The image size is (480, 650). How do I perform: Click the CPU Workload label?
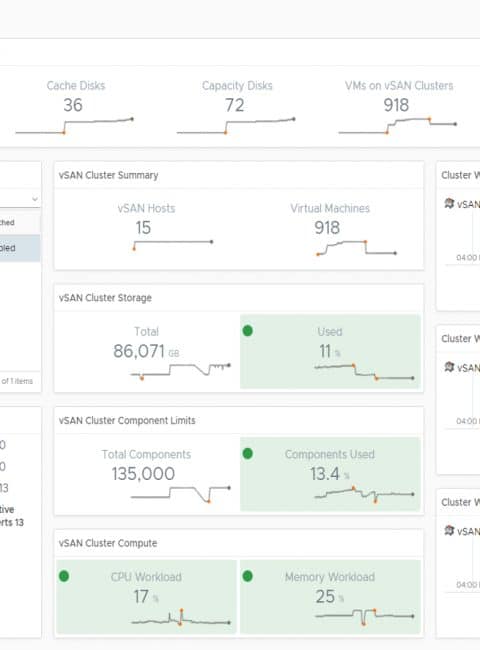pyautogui.click(x=146, y=577)
